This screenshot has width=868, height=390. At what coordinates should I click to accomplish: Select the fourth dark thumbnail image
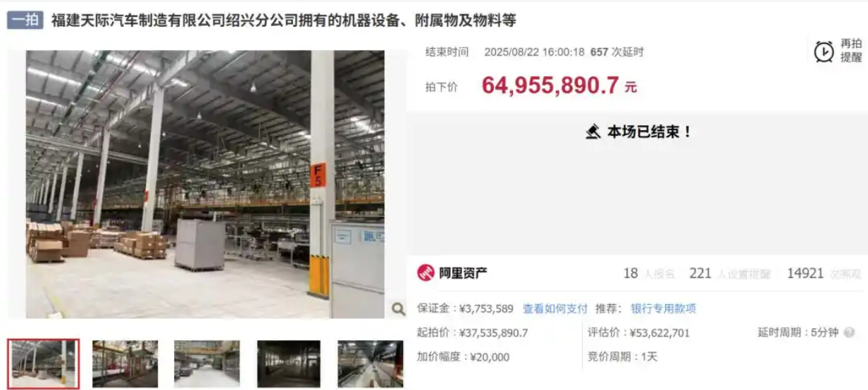[289, 364]
